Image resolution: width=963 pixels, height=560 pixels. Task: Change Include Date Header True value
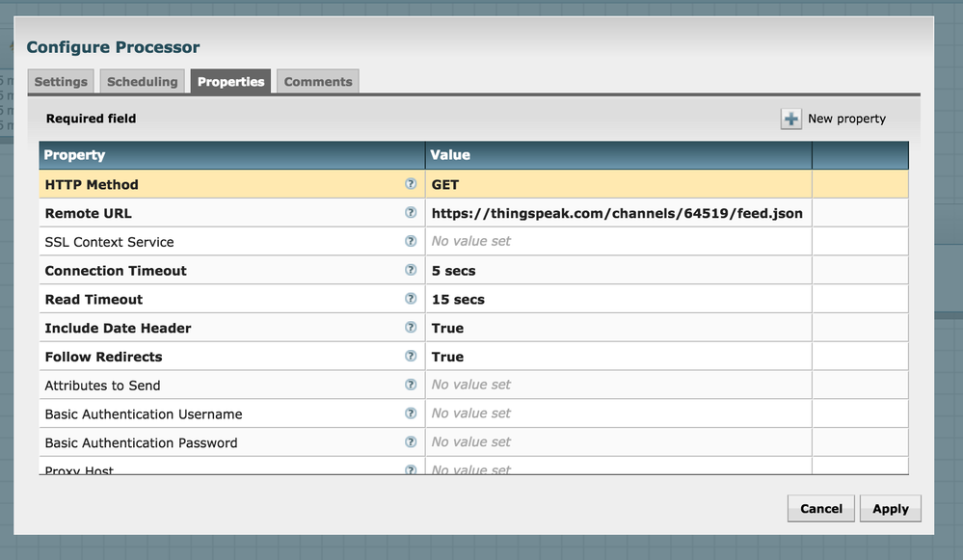tap(619, 328)
